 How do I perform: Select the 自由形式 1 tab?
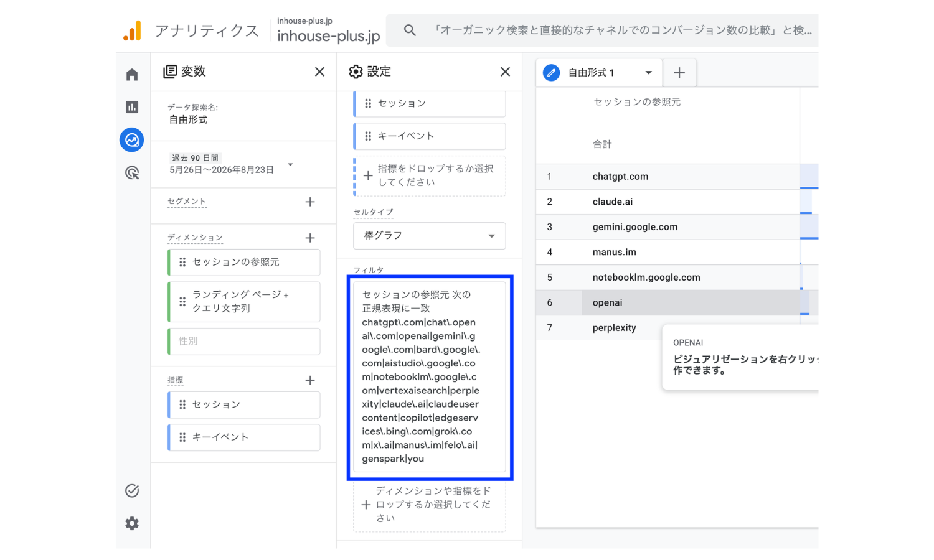(x=598, y=73)
